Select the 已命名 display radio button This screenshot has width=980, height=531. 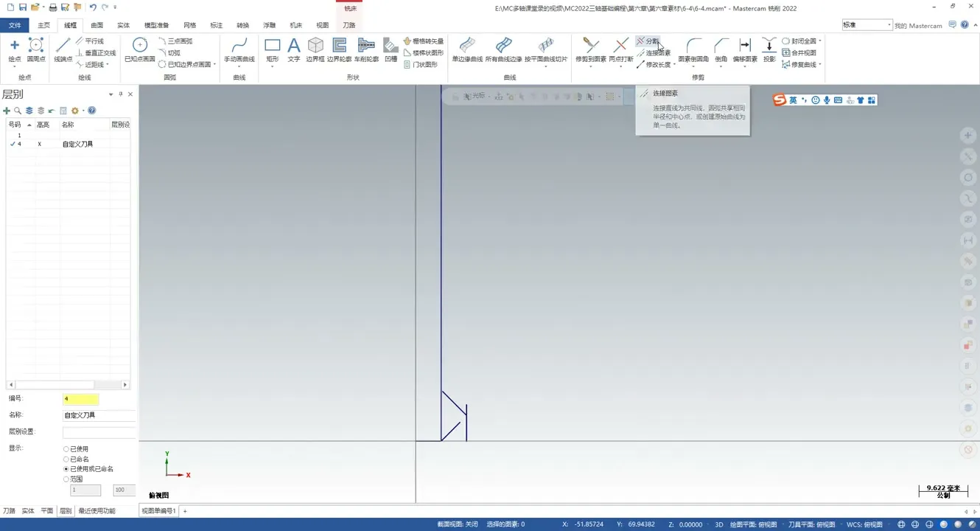click(x=66, y=459)
